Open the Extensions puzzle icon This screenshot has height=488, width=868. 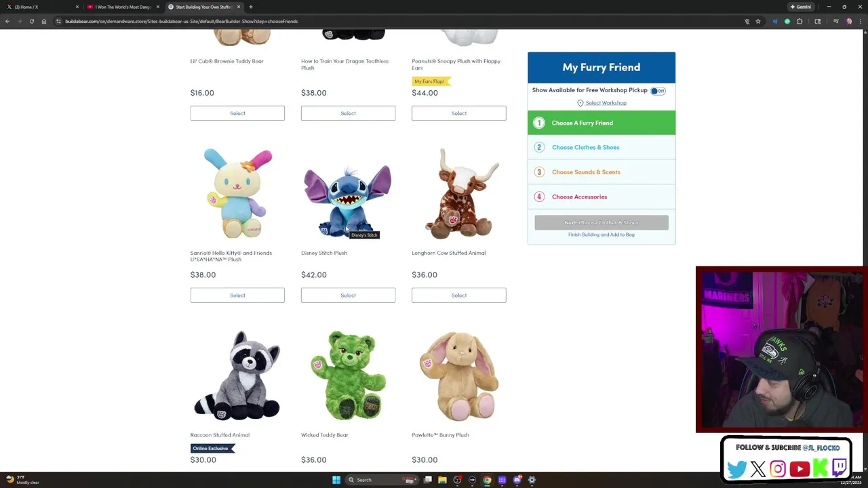pyautogui.click(x=800, y=21)
